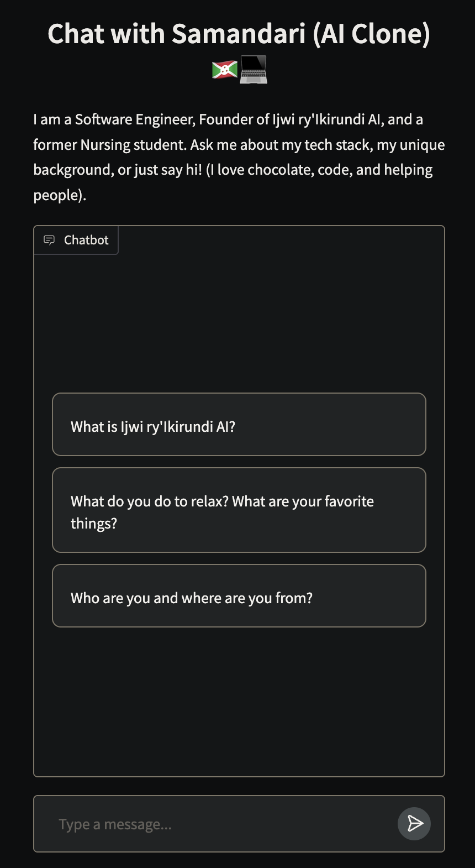Click the page title "Chat with Samandari"
The height and width of the screenshot is (868, 475).
237,33
